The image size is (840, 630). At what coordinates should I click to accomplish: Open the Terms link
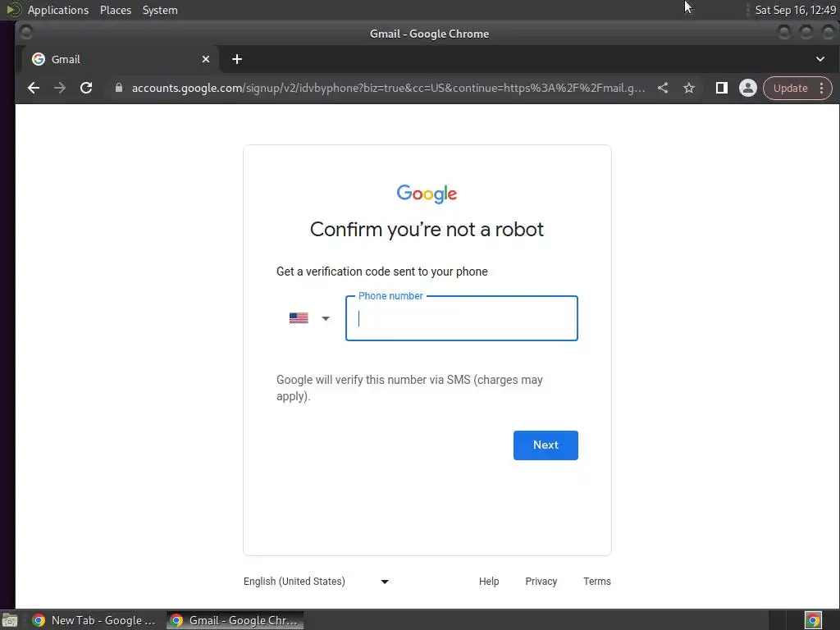[x=597, y=582]
